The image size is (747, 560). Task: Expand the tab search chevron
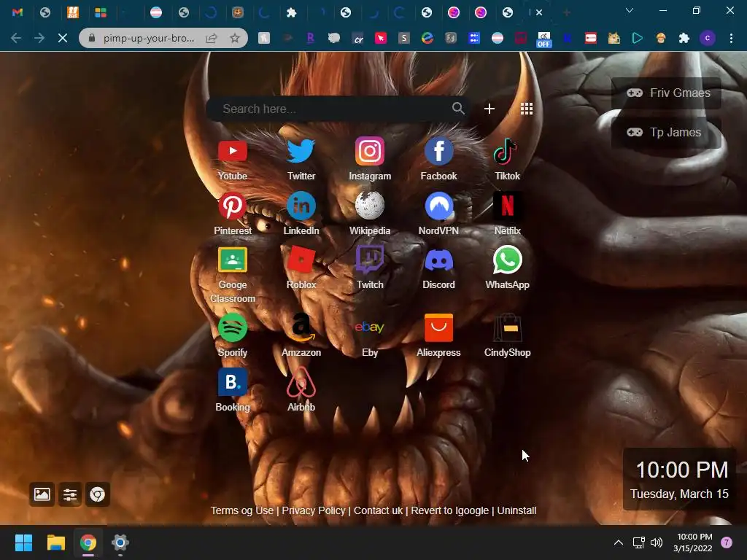(630, 10)
